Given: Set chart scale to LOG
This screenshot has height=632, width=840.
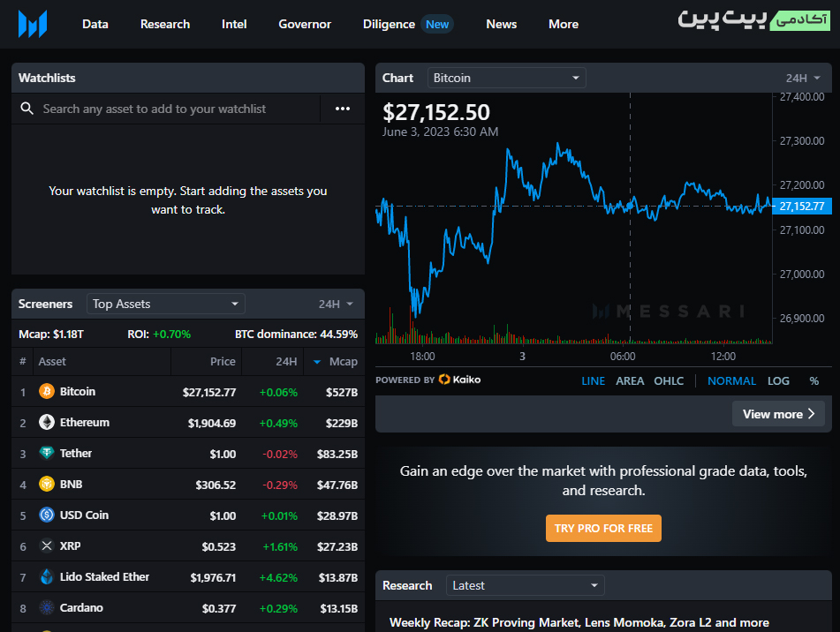Looking at the screenshot, I should coord(778,381).
